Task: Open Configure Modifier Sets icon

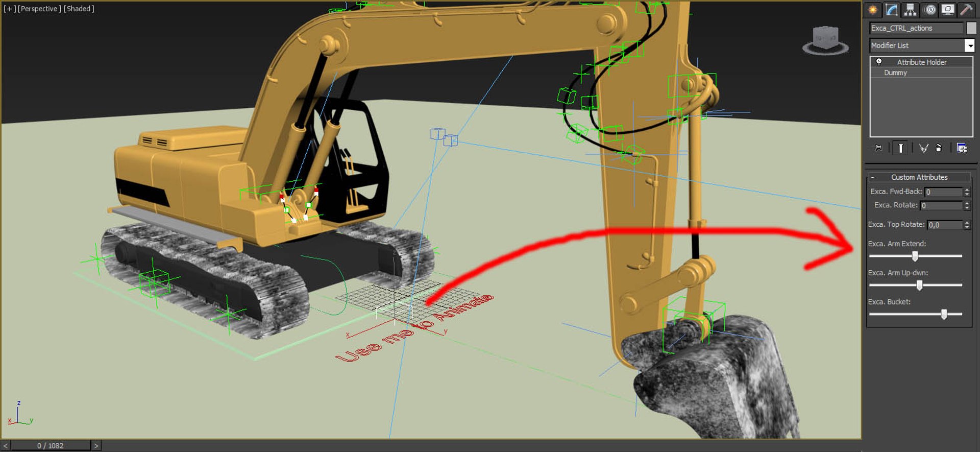Action: point(962,148)
